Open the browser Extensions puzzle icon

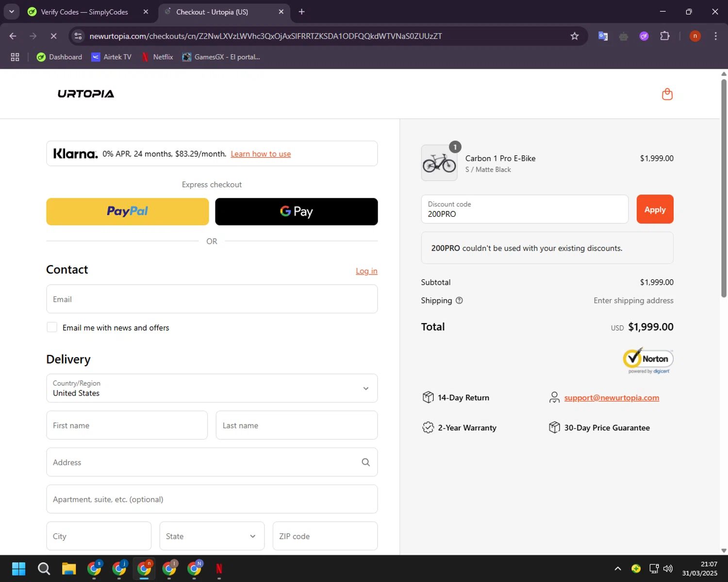pos(665,36)
